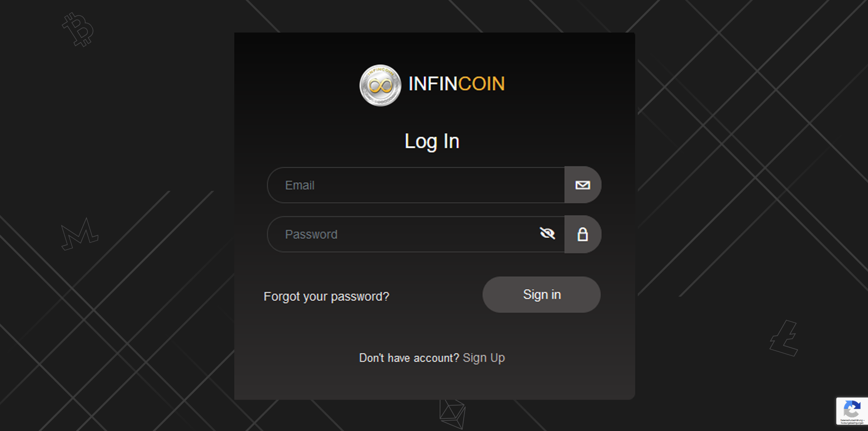Toggle password visibility with the eye icon
Image resolution: width=868 pixels, height=431 pixels.
[547, 233]
